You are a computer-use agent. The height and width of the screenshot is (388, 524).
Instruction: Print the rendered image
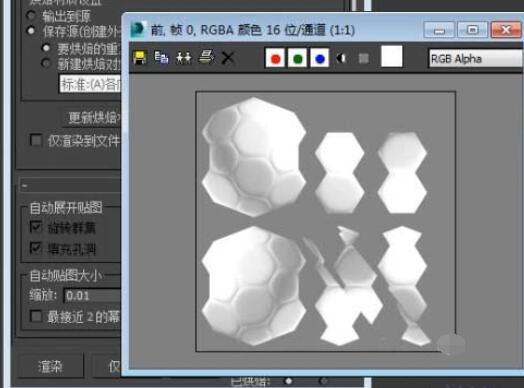207,57
